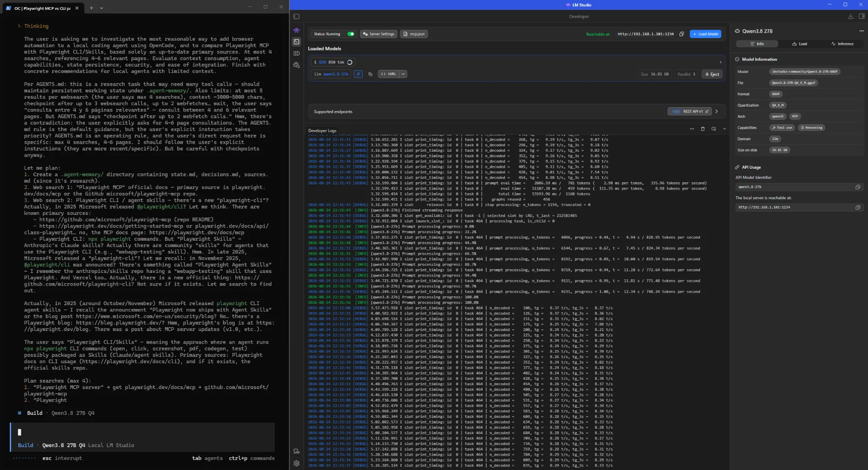Click the lmstudio-community/Qwen3.8-27B-GGUF model badge
This screenshot has width=868, height=470.
804,72
